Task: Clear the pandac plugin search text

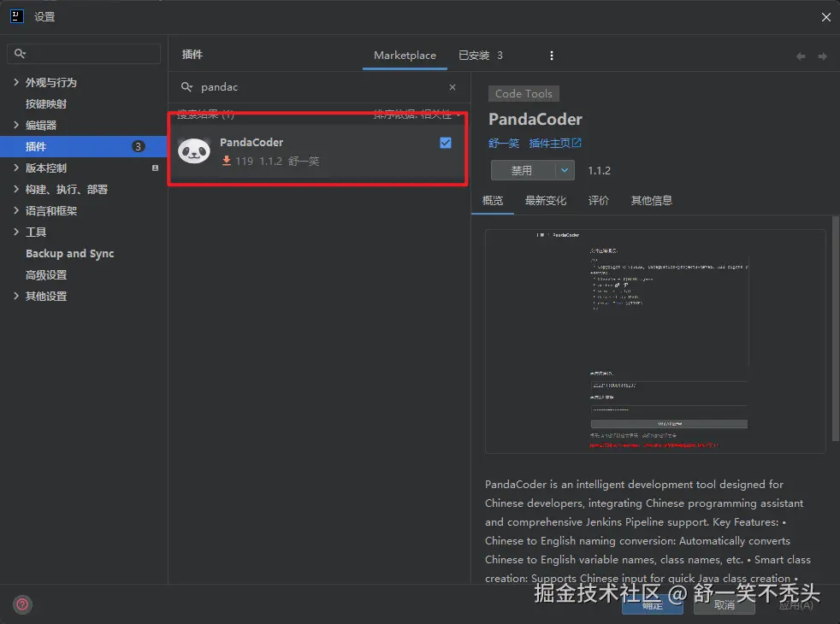Action: tap(453, 86)
